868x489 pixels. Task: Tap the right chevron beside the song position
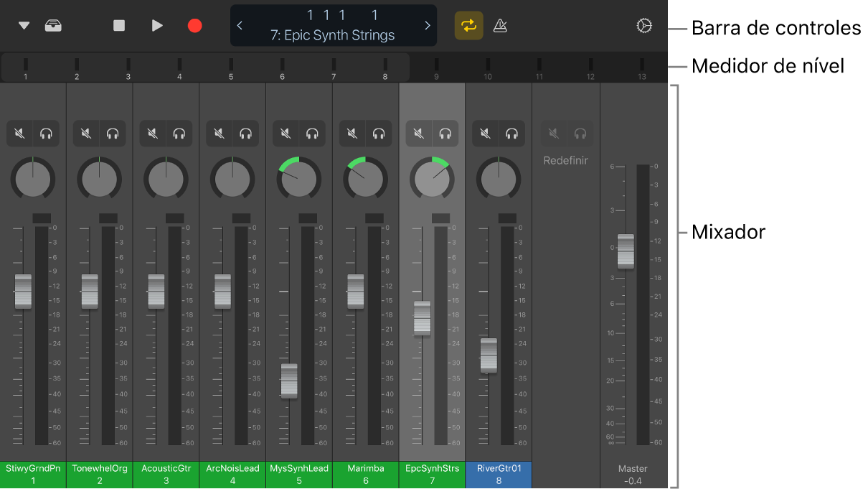pyautogui.click(x=428, y=25)
